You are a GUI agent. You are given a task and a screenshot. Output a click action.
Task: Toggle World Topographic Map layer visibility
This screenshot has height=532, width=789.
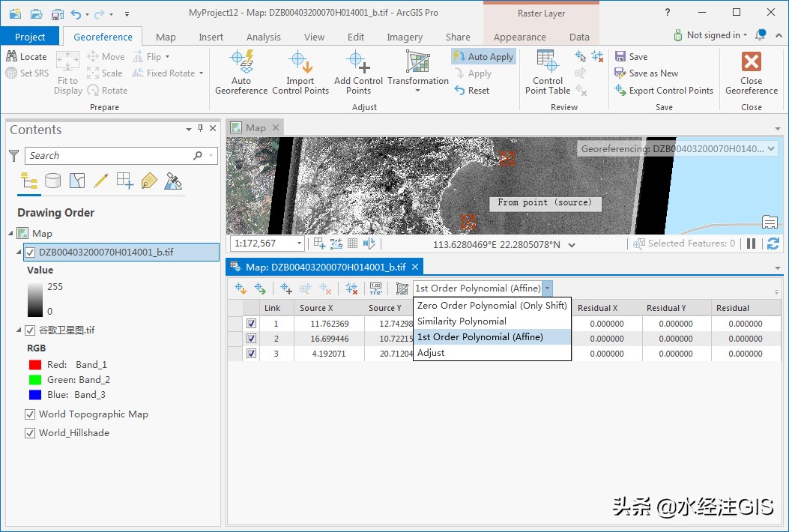(30, 414)
